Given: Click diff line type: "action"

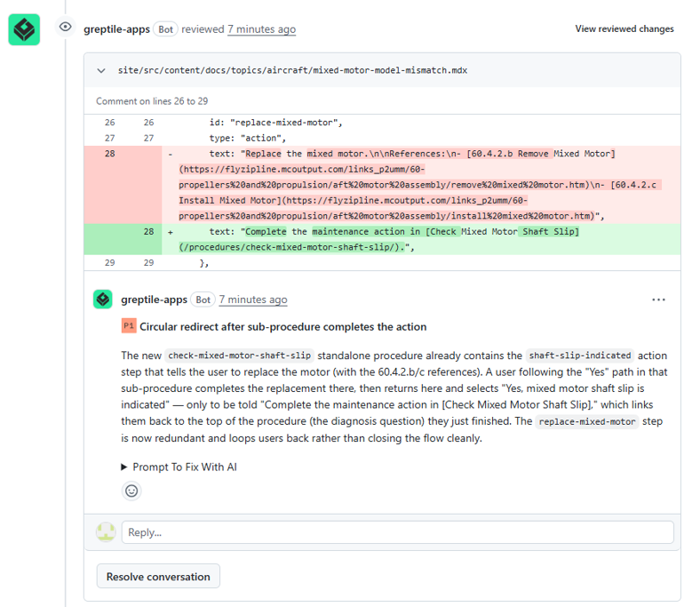Looking at the screenshot, I should tap(248, 138).
